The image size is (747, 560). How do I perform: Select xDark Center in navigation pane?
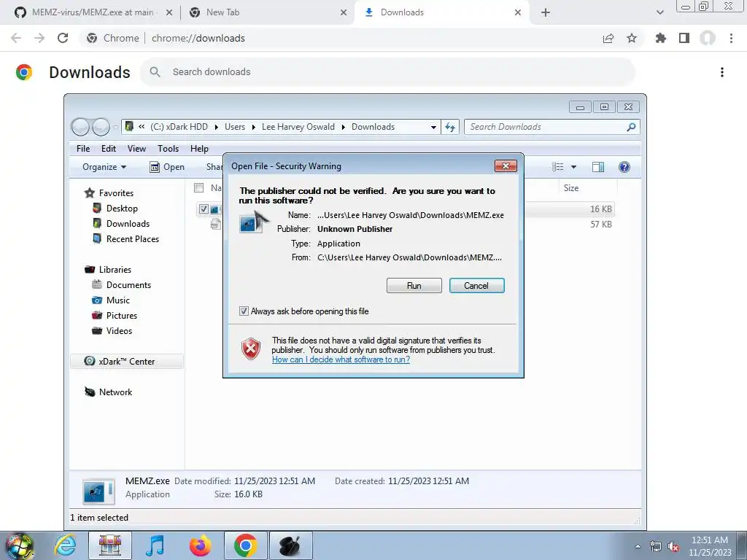[127, 362]
